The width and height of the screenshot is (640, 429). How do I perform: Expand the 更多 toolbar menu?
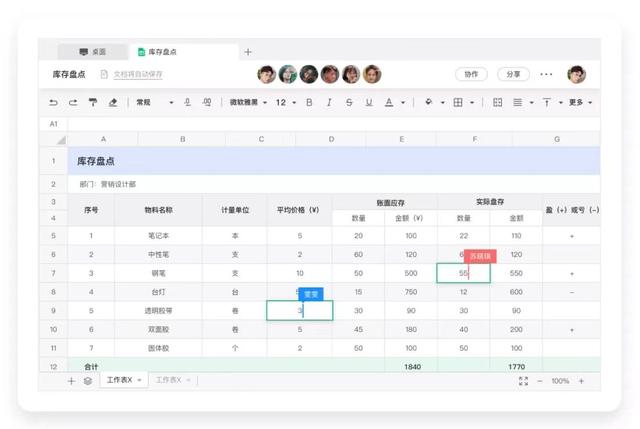tap(581, 102)
